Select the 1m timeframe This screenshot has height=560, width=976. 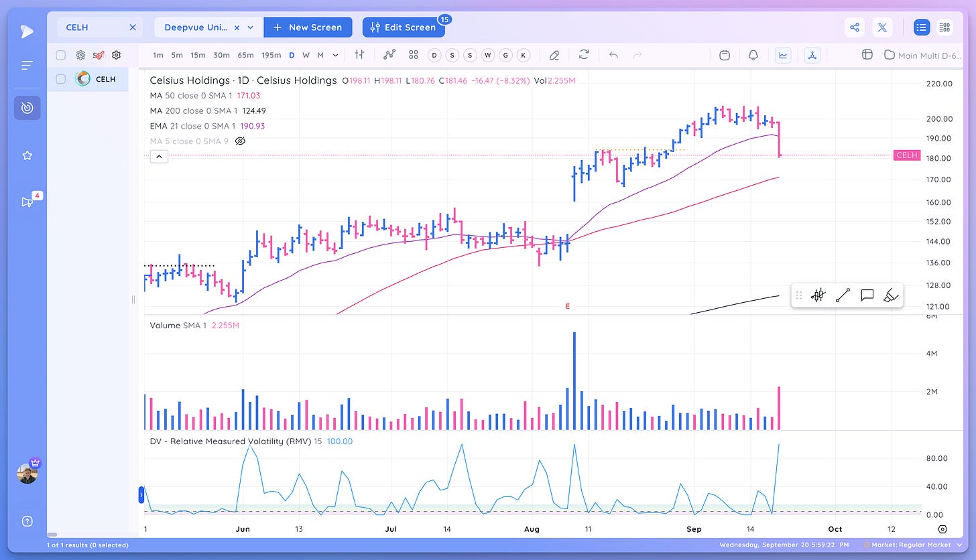[158, 55]
